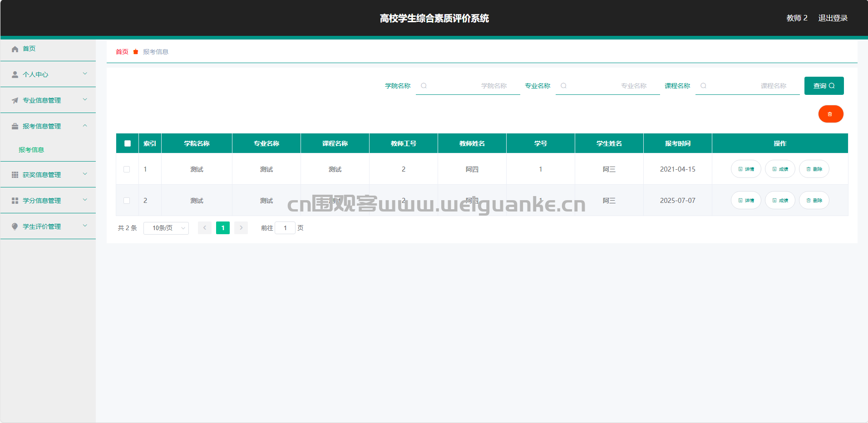Viewport: 868px width, 423px height.
Task: Select page 1 in pagination
Action: coord(223,228)
